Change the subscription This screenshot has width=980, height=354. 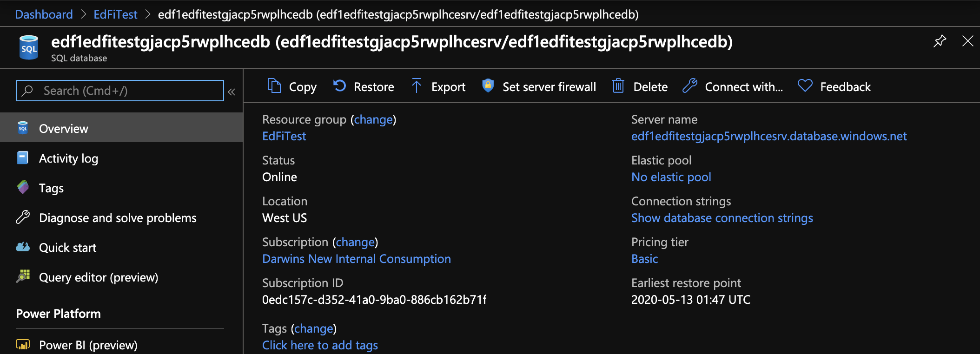355,242
